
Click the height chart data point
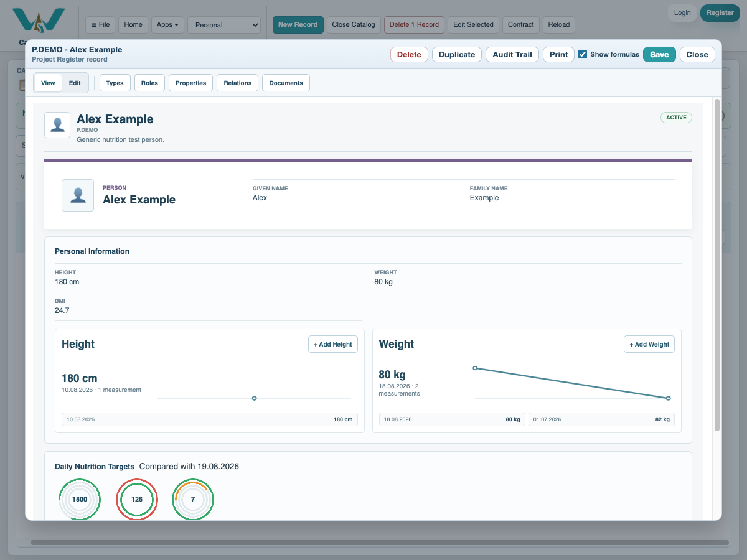coord(254,398)
